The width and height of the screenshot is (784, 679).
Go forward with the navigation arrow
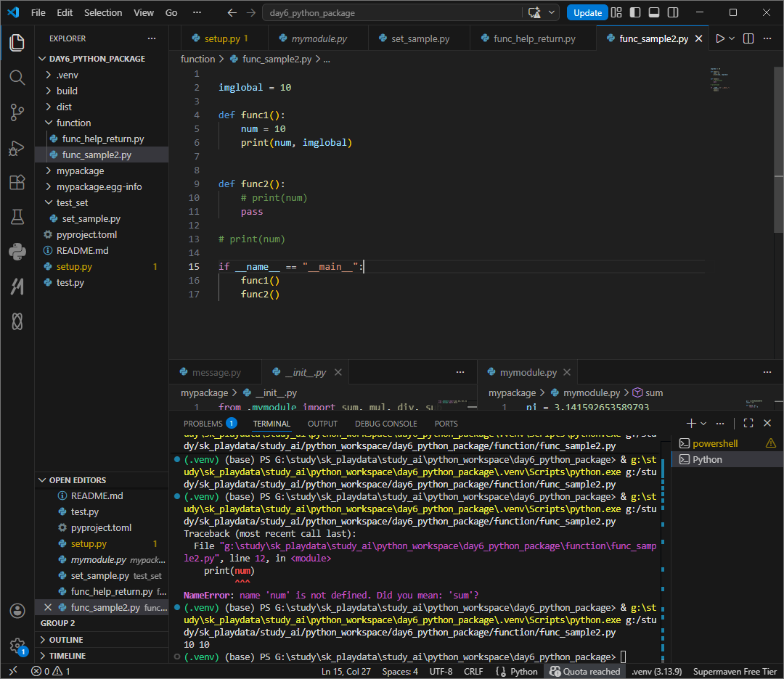pyautogui.click(x=251, y=12)
